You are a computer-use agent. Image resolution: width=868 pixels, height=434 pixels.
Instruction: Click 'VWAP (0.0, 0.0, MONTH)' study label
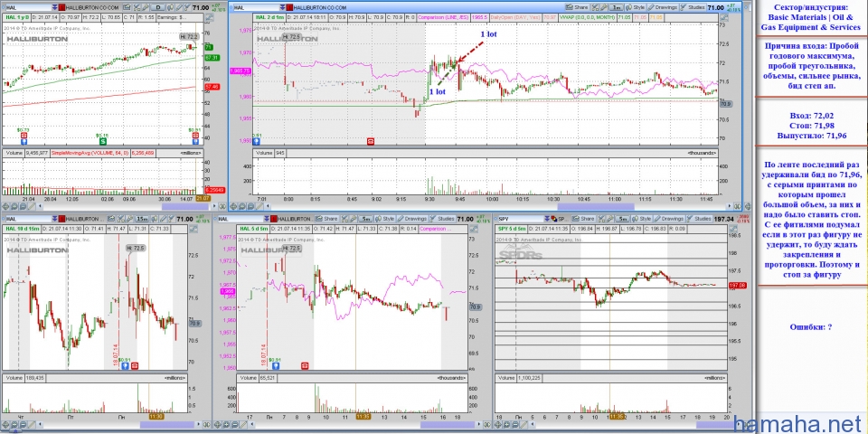[x=586, y=17]
